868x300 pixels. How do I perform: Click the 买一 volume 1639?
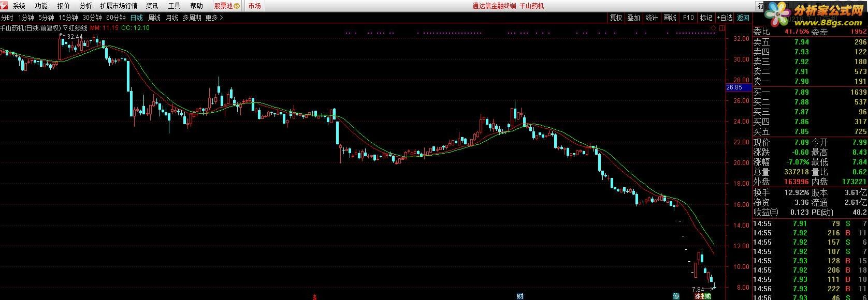pos(858,93)
